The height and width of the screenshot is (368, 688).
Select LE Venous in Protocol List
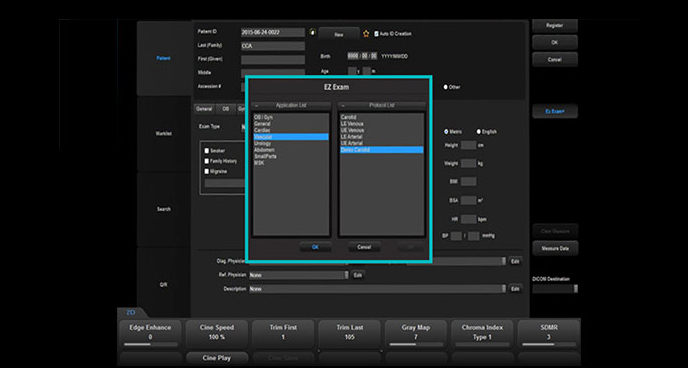click(x=382, y=124)
